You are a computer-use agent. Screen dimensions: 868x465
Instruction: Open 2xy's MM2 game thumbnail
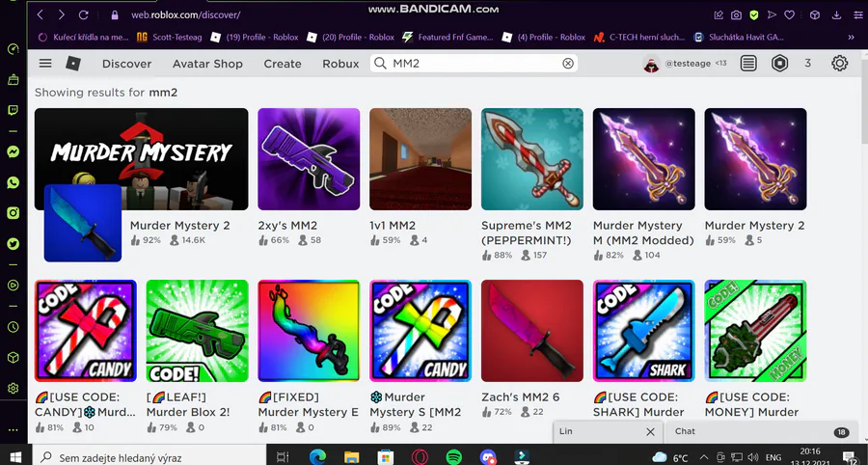(x=309, y=159)
